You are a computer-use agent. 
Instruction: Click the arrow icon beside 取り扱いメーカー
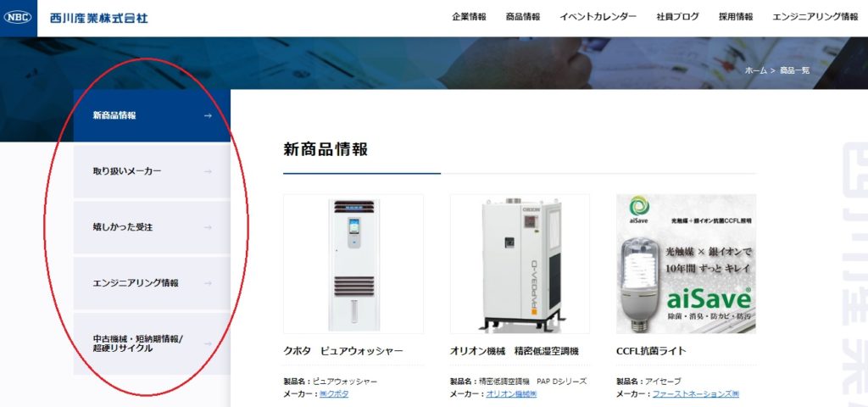pyautogui.click(x=208, y=171)
